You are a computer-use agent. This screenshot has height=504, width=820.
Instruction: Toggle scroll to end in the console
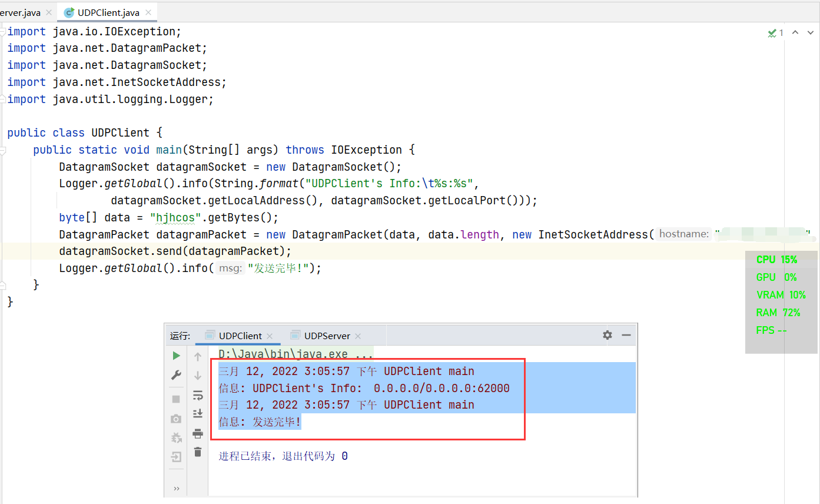(x=198, y=414)
